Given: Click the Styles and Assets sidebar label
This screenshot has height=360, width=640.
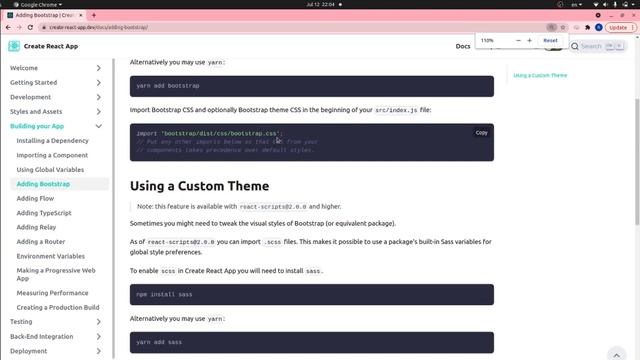Looking at the screenshot, I should coord(36,111).
